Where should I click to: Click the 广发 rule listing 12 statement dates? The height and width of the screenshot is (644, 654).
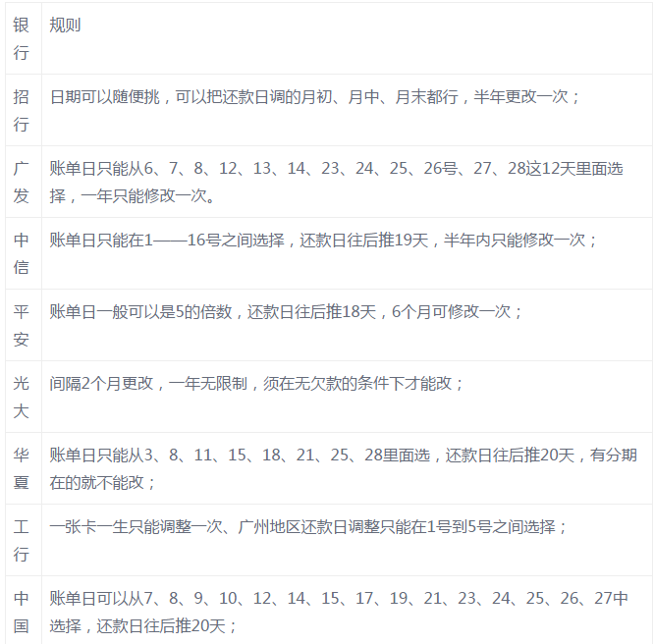pyautogui.click(x=347, y=182)
